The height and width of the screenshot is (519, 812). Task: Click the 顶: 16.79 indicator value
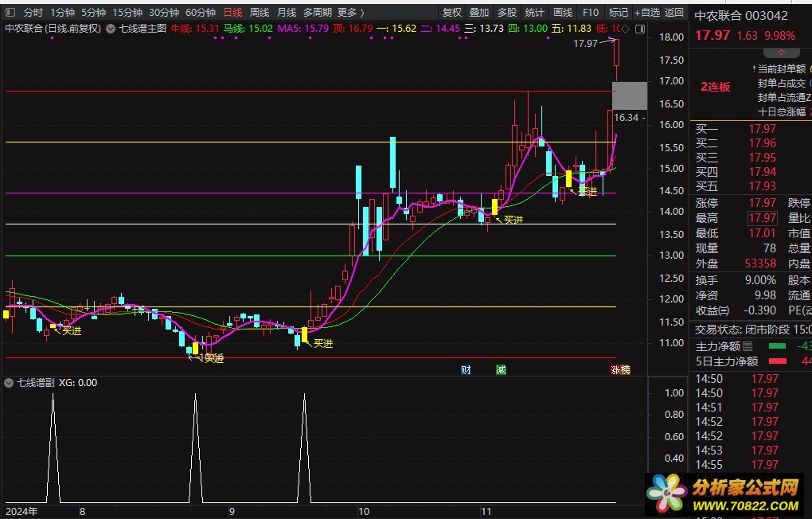point(353,29)
